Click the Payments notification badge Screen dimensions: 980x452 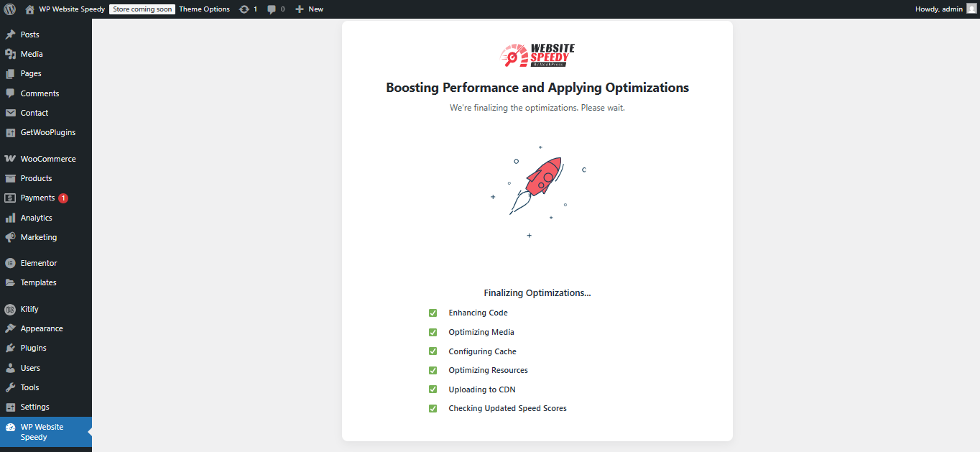(63, 198)
